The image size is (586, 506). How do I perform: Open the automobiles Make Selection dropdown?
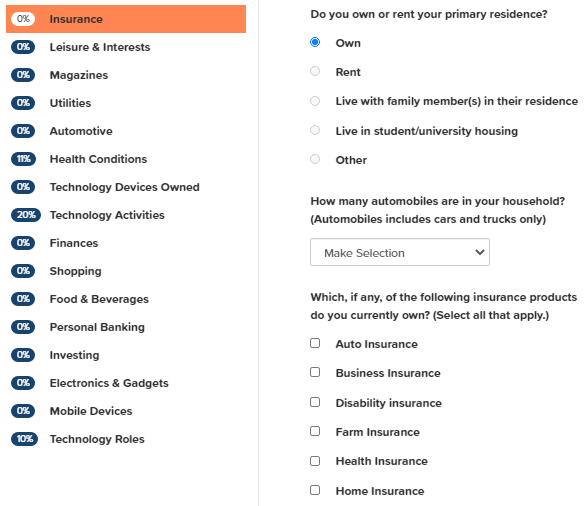[x=400, y=252]
